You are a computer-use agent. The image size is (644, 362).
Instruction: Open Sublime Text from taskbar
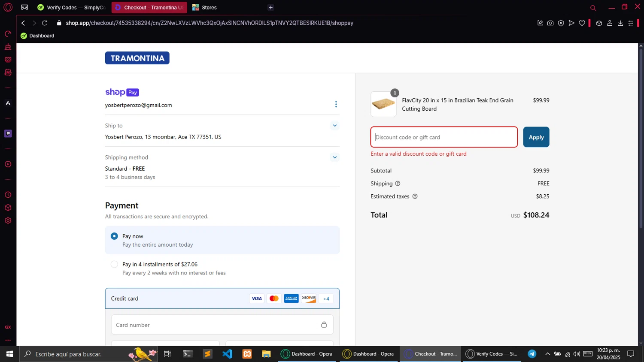coord(208,354)
